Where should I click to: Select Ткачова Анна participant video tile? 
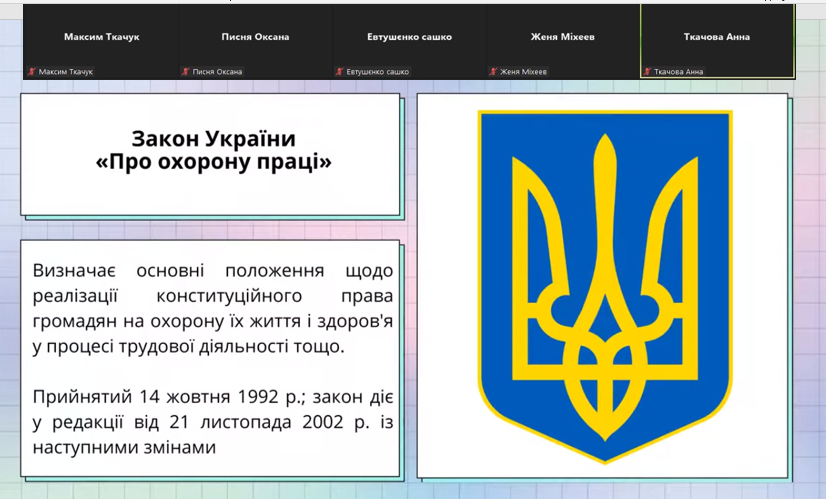[x=717, y=41]
